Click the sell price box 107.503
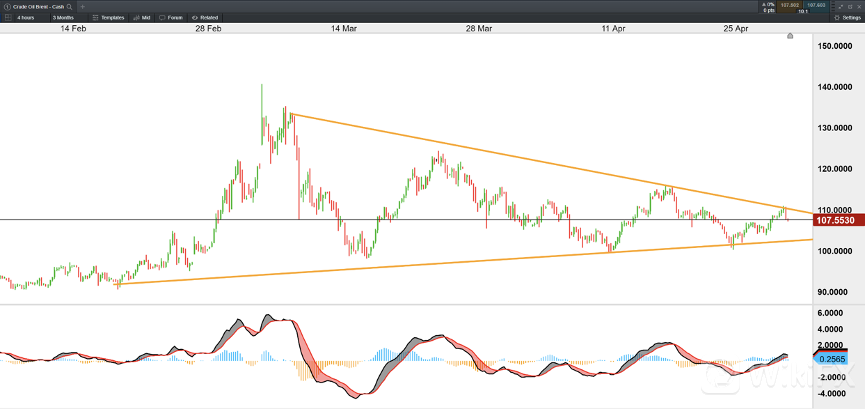Screen dimensions: 866x410 pyautogui.click(x=789, y=7)
